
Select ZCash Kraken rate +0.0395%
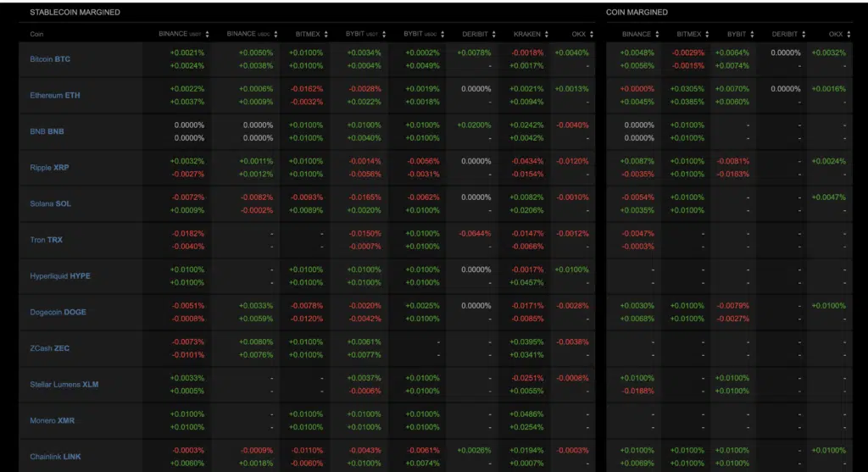click(x=526, y=342)
